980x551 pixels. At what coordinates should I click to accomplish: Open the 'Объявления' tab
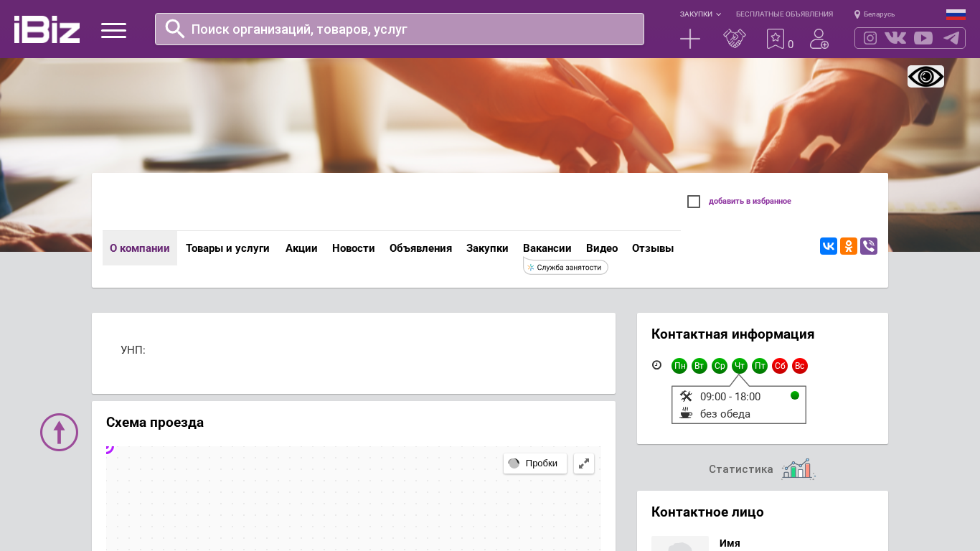(x=420, y=248)
